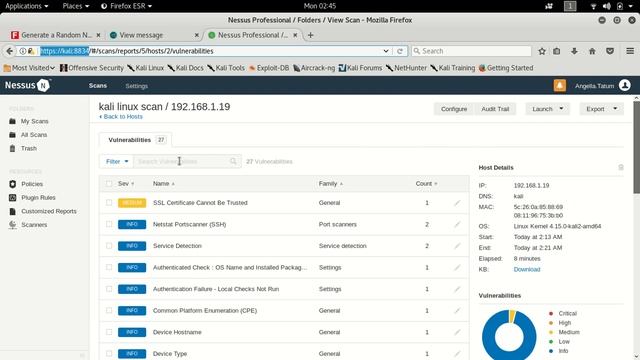
Task: Open the Firefox downloads arrow icon
Action: 574,51
